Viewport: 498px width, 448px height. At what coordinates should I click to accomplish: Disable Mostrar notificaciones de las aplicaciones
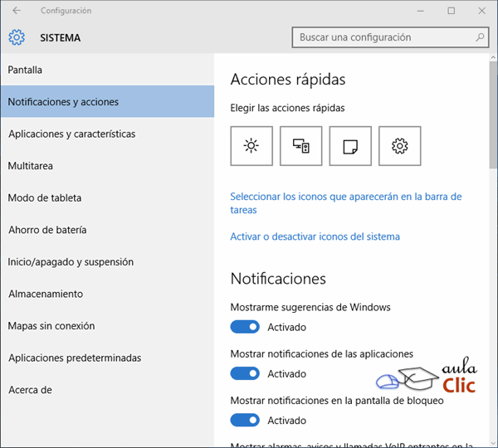[245, 373]
